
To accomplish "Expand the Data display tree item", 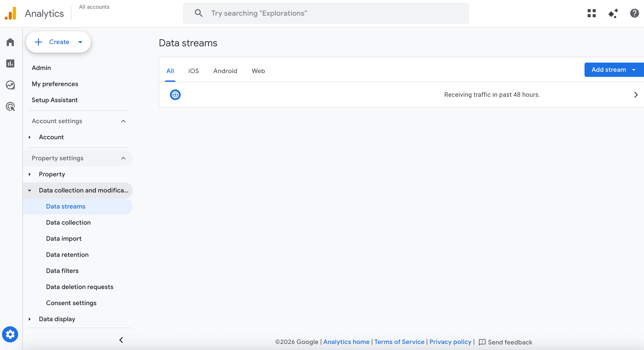I will [x=30, y=319].
